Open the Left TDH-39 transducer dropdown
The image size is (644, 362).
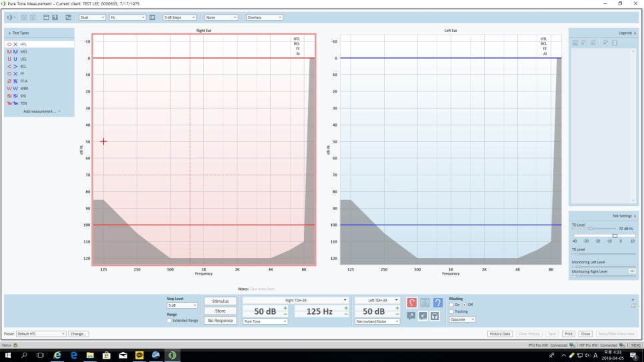(x=377, y=301)
